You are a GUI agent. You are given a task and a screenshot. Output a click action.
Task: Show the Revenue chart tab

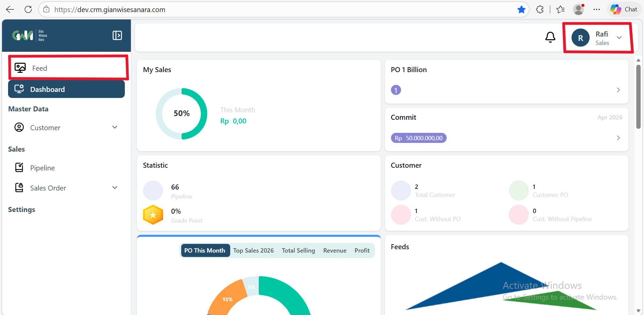[x=335, y=251]
